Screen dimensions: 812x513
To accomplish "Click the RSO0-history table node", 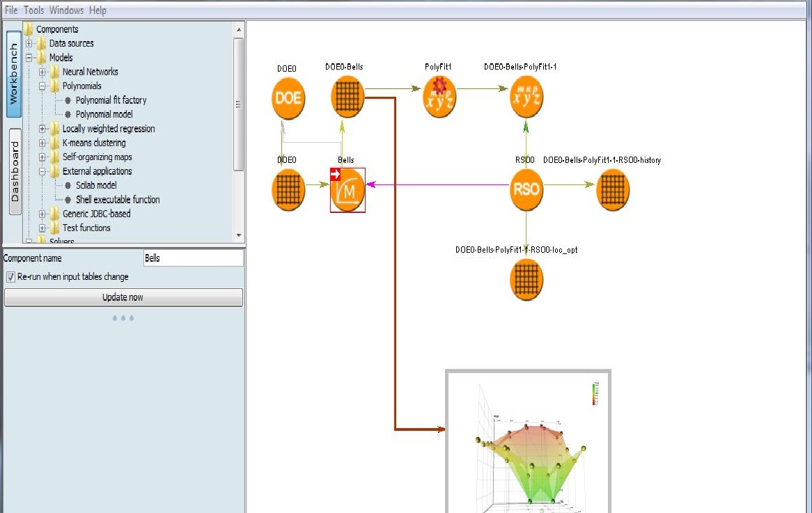I will [613, 189].
